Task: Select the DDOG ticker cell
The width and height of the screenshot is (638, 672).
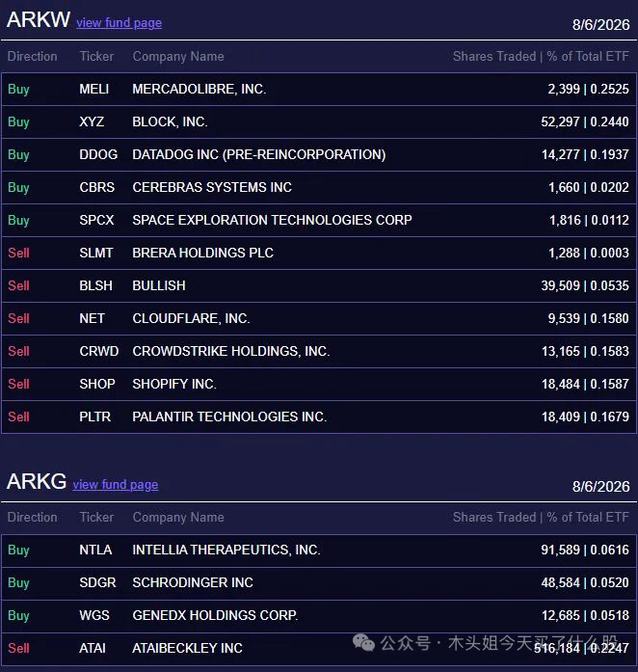Action: (98, 154)
